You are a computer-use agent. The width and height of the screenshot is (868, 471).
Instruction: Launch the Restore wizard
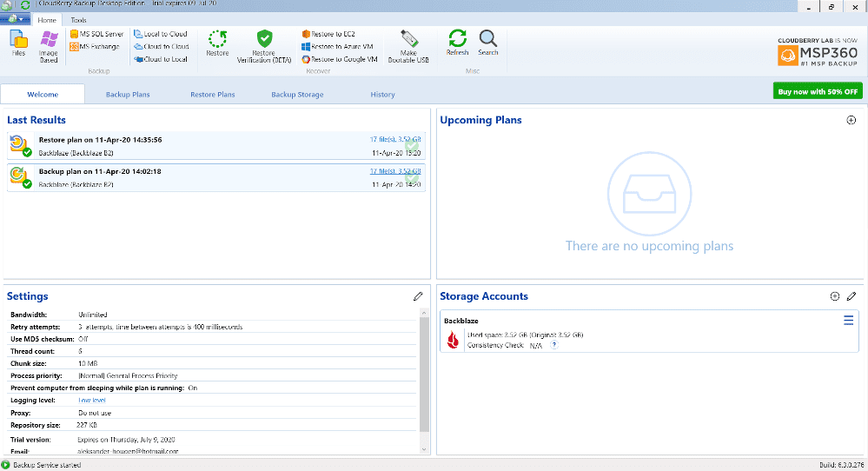click(217, 43)
